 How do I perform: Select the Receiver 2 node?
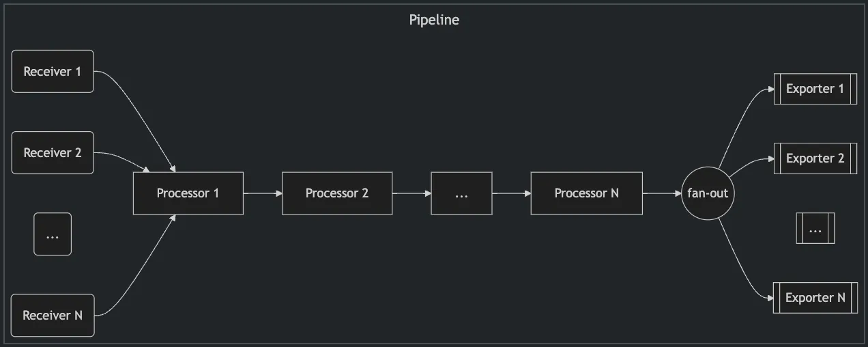click(53, 152)
